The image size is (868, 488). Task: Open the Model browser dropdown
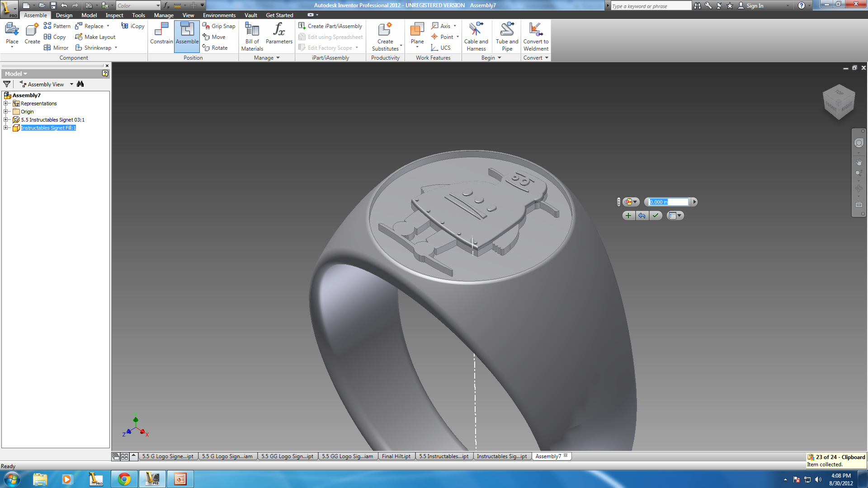click(x=16, y=74)
